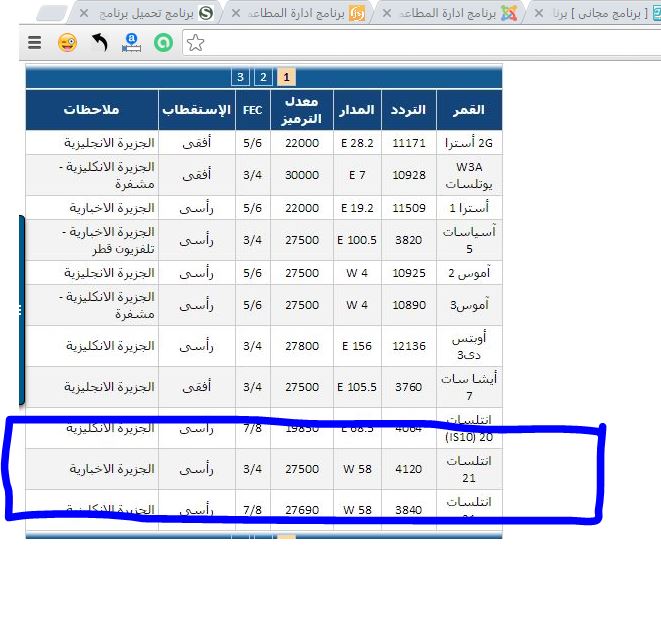Click the المدار column header
Screen dimensions: 661x622
pos(357,110)
